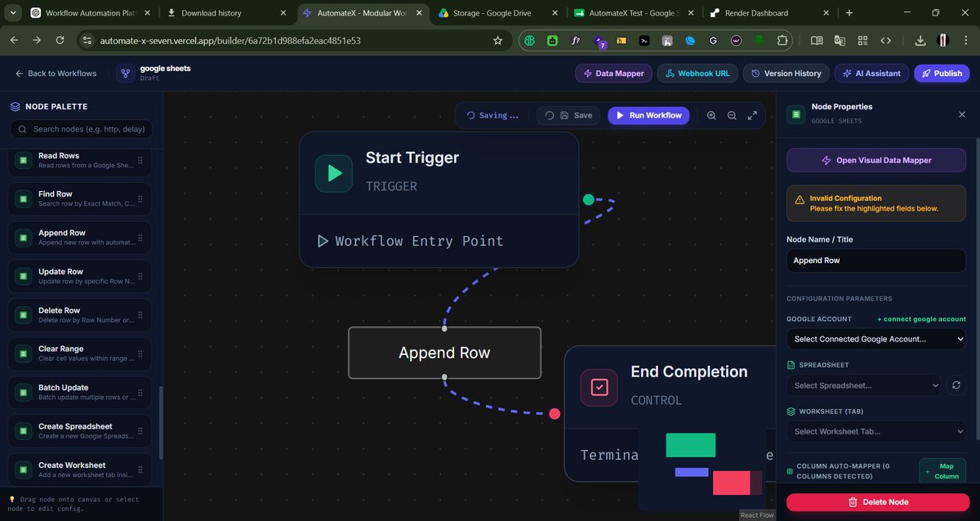
Task: Click the Map Column button
Action: pos(942,471)
